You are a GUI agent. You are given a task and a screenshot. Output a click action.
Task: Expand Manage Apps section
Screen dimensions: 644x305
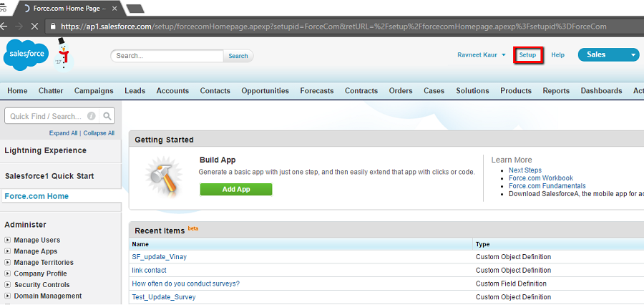(7, 251)
